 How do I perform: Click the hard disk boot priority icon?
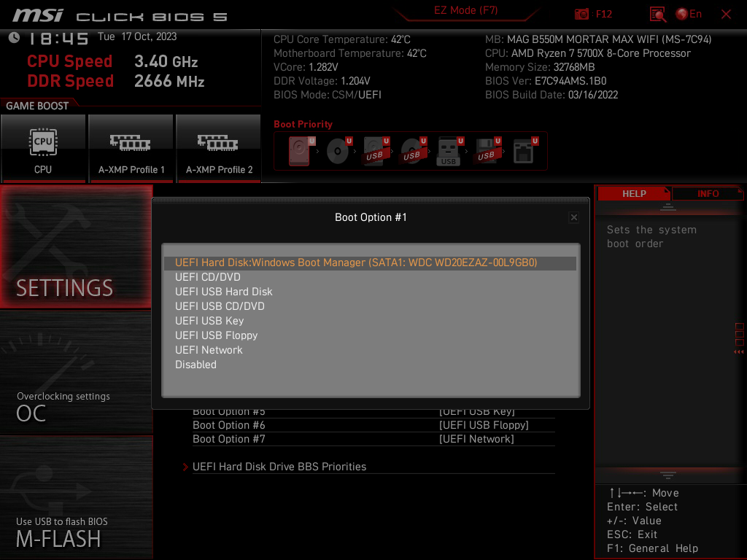301,151
